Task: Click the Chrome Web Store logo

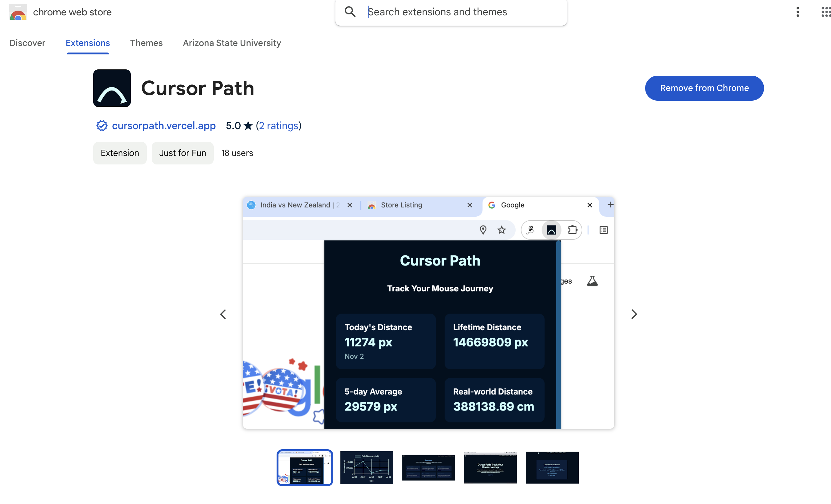Action: click(18, 12)
